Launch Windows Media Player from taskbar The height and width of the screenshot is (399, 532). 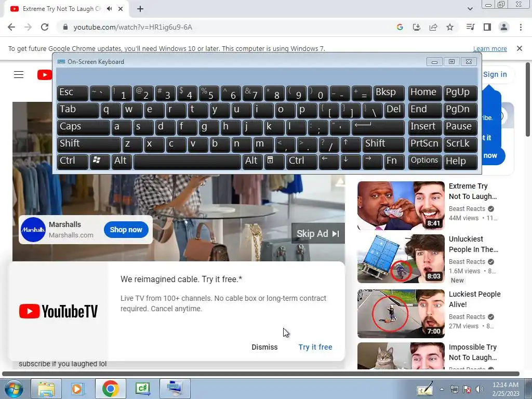78,389
